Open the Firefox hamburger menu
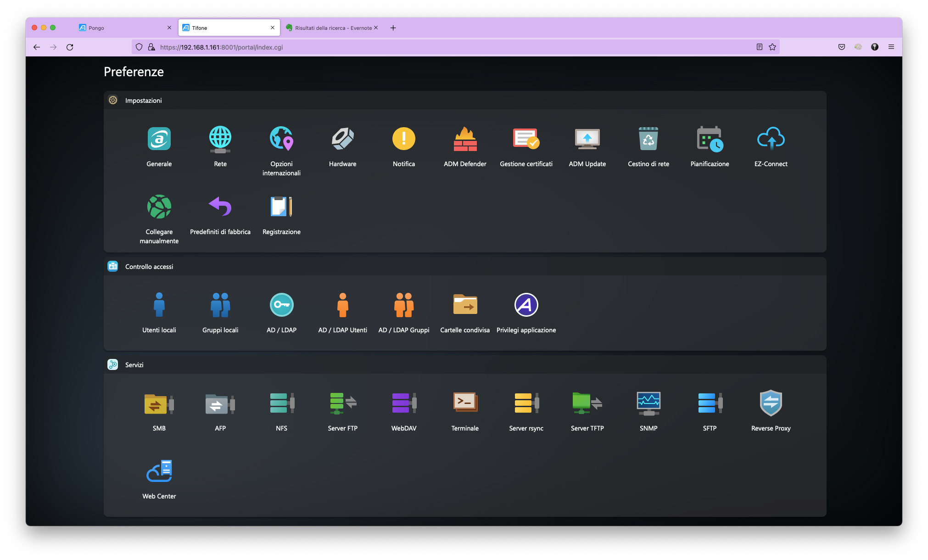This screenshot has height=560, width=928. [x=891, y=47]
